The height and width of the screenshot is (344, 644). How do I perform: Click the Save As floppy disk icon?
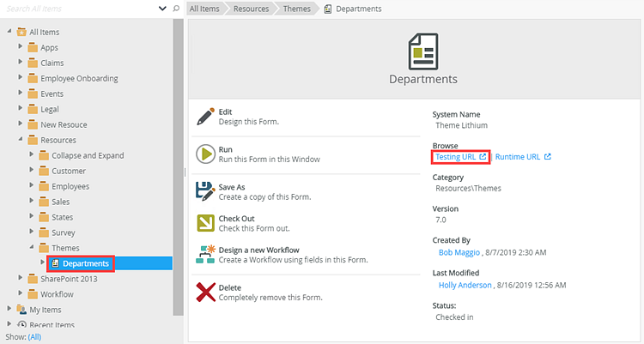pos(205,191)
